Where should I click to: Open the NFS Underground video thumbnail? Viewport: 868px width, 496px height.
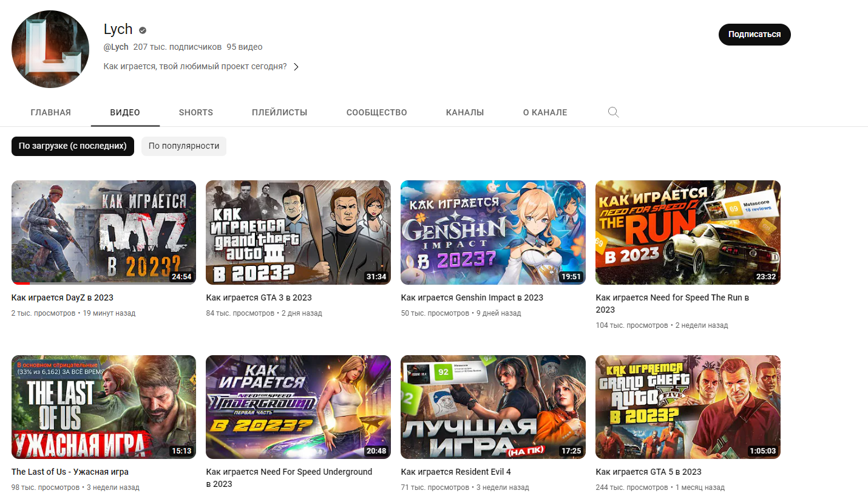[x=299, y=407]
